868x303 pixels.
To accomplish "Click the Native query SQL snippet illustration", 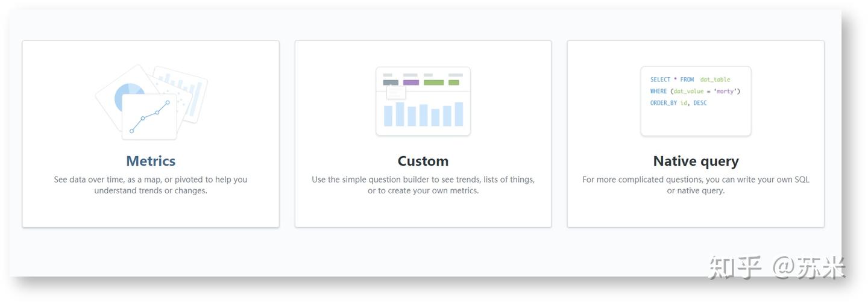I will [696, 101].
